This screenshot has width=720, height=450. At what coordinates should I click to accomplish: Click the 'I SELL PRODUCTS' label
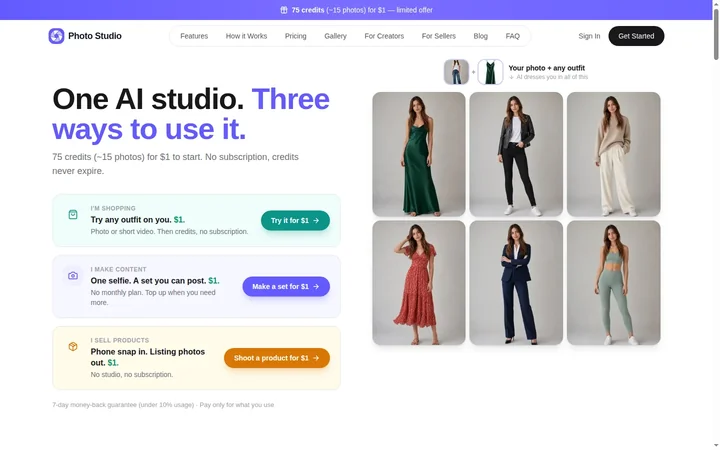[120, 340]
